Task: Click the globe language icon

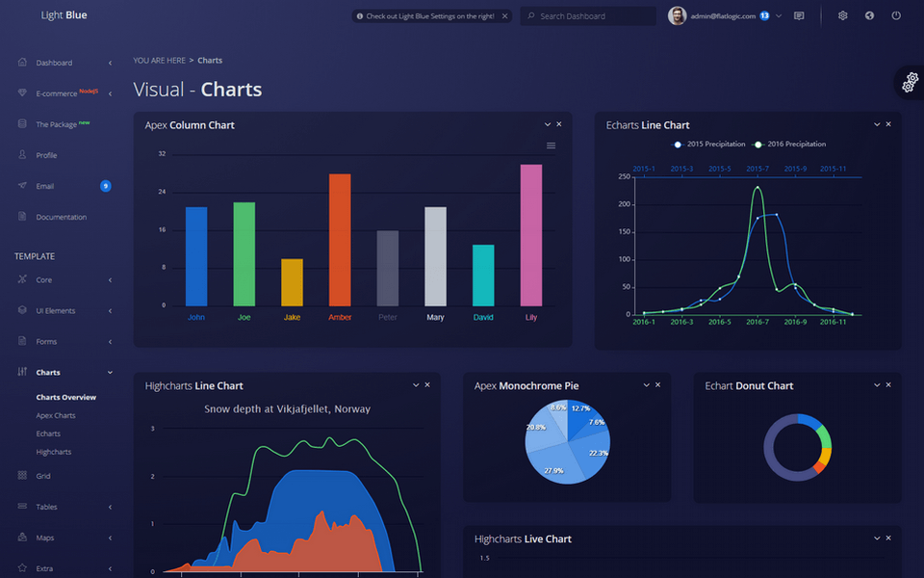Action: [869, 15]
